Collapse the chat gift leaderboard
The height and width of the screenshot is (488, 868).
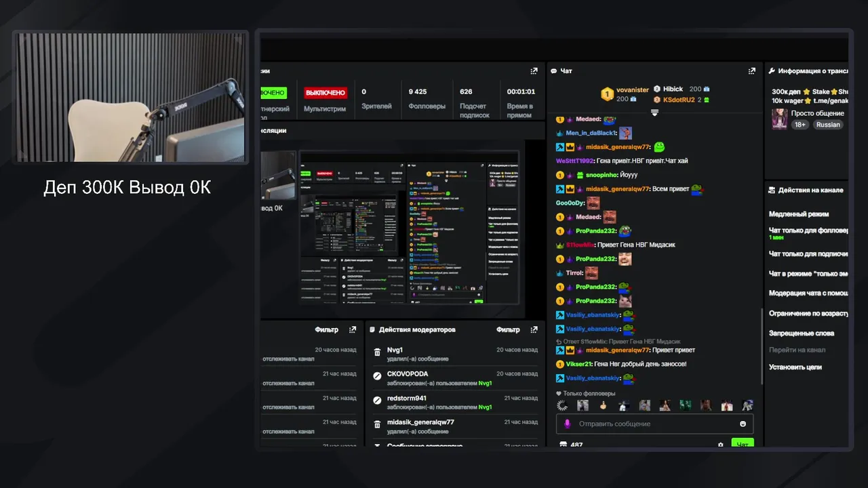(x=654, y=113)
